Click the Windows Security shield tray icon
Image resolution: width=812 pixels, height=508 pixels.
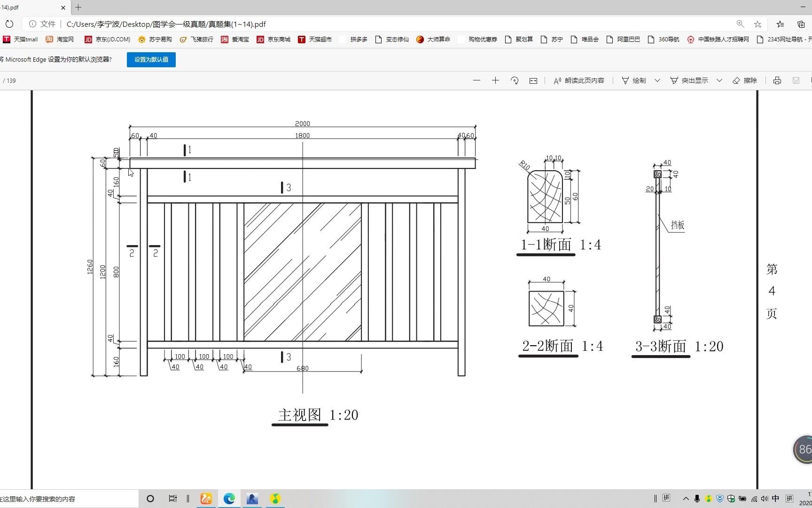731,499
